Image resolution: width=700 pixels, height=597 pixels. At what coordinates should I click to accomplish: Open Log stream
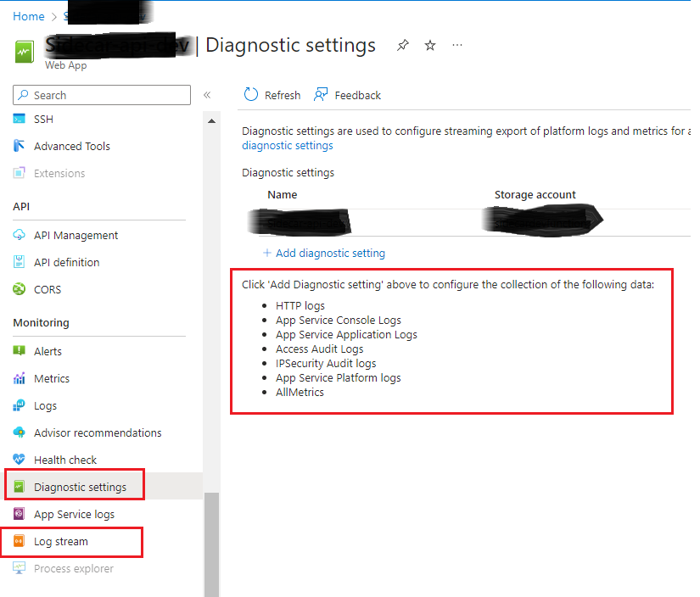61,542
